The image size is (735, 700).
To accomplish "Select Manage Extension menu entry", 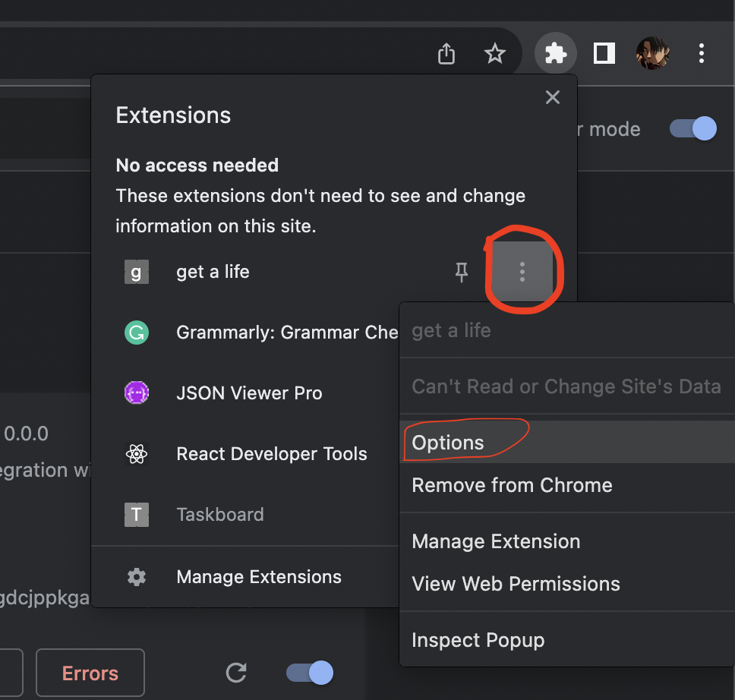I will point(496,541).
